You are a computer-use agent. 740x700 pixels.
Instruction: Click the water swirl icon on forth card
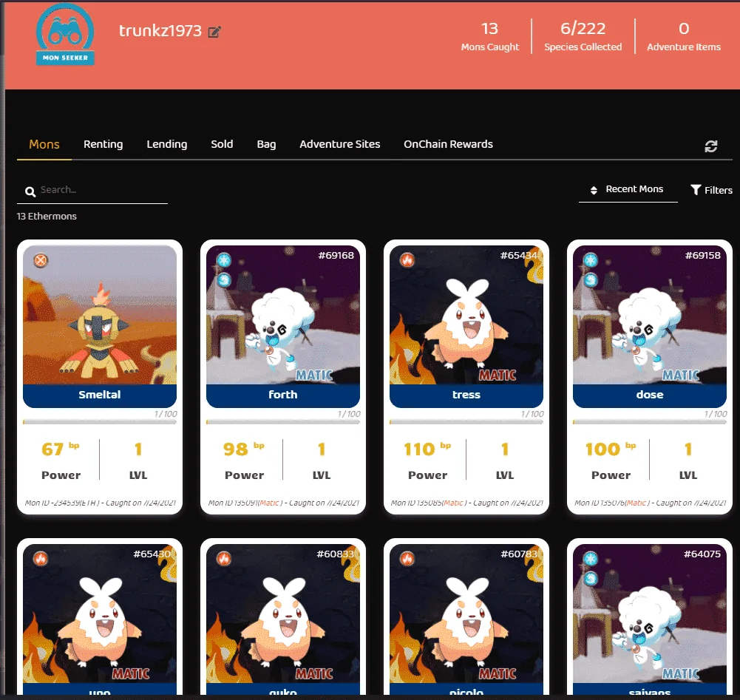coord(224,280)
